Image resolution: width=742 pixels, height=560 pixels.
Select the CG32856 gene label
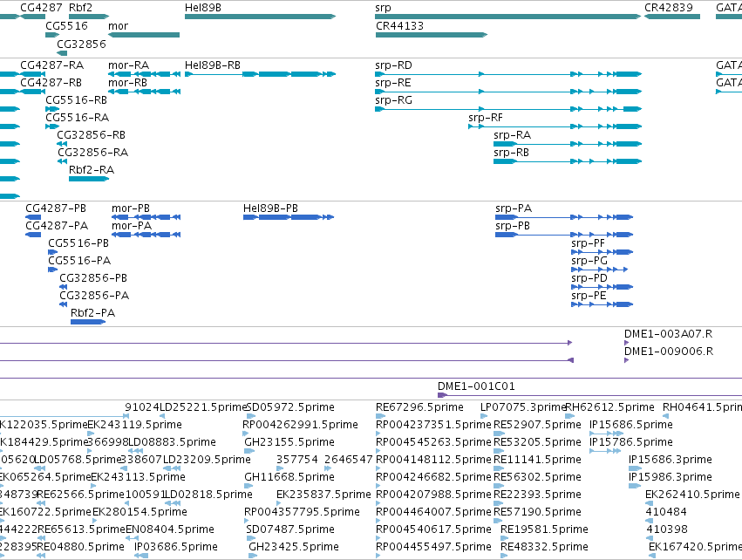(x=81, y=44)
